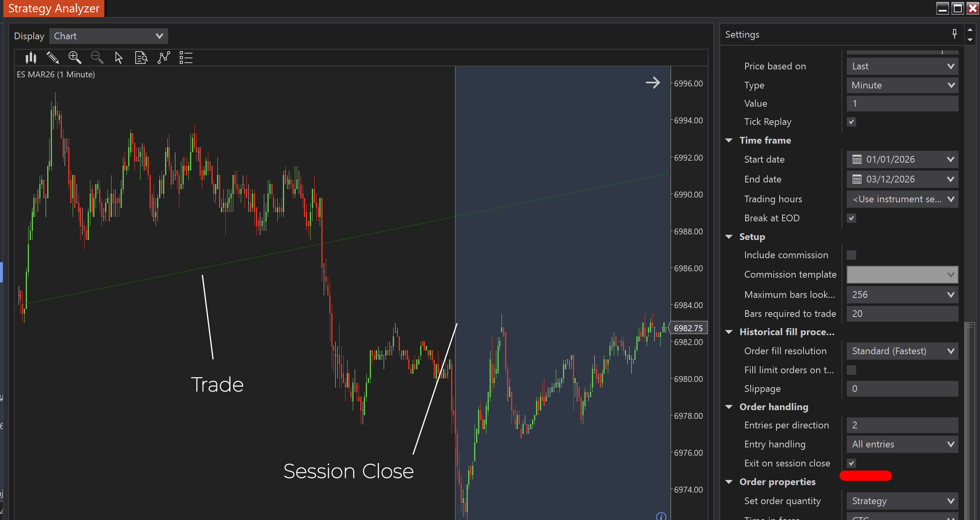
Task: Open the Order fill resolution dropdown
Action: tap(902, 351)
